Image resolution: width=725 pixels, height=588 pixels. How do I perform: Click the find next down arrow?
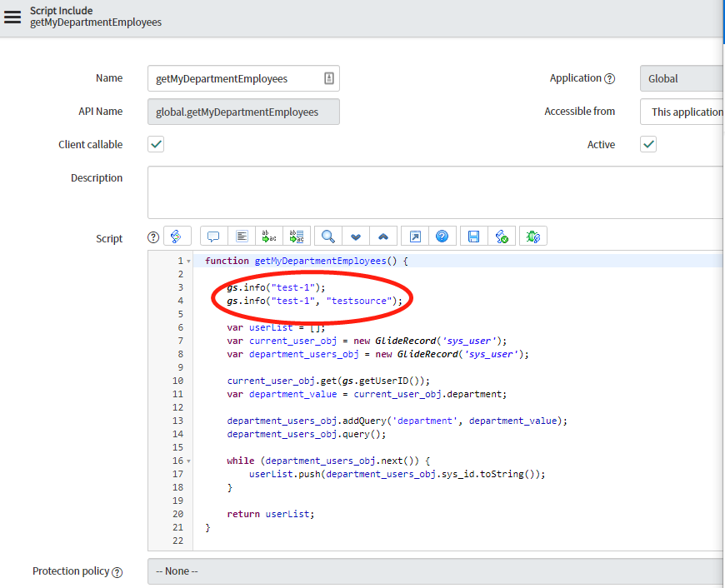tap(356, 237)
